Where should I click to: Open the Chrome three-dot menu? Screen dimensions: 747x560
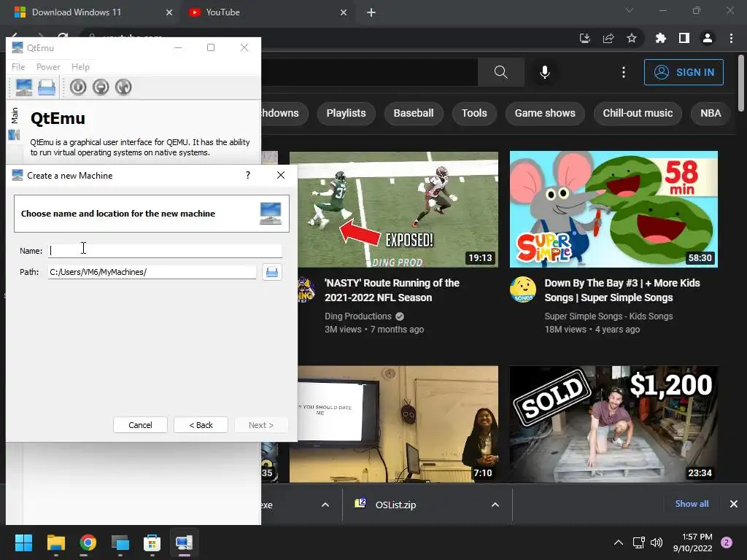(x=731, y=38)
